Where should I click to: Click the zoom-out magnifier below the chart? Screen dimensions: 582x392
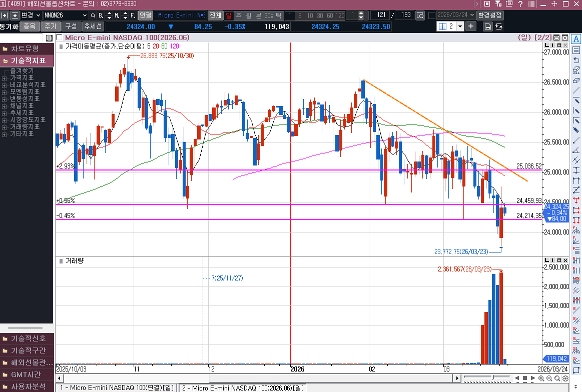[x=549, y=378]
